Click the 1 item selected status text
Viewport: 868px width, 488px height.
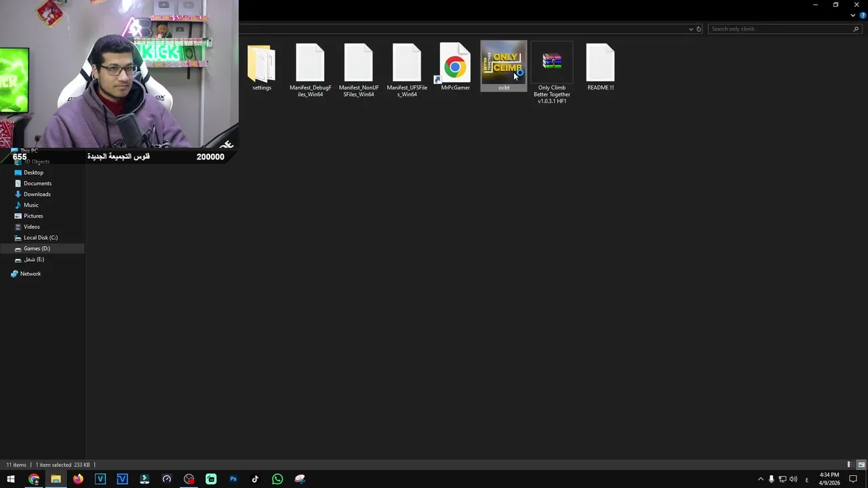(x=53, y=465)
